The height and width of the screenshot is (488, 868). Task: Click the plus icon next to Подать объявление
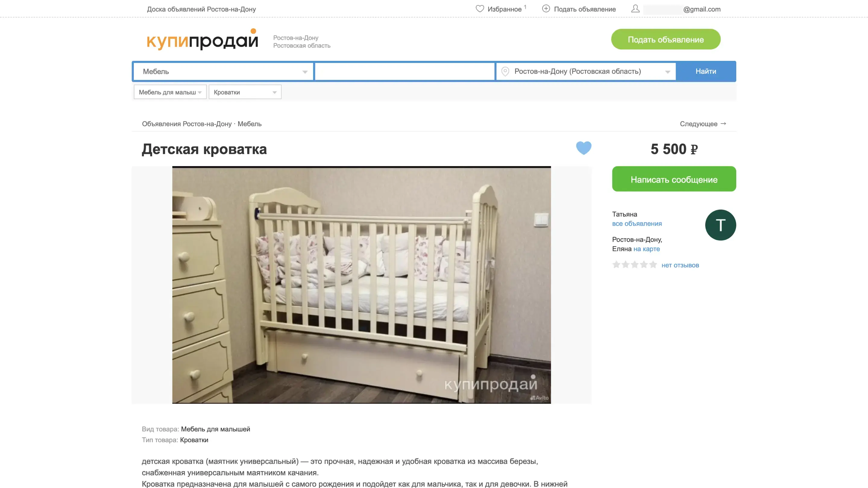tap(546, 9)
